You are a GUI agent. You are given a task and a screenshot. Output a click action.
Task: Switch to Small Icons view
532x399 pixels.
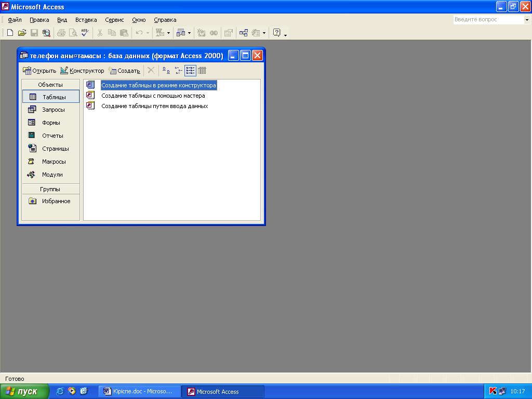(x=179, y=71)
